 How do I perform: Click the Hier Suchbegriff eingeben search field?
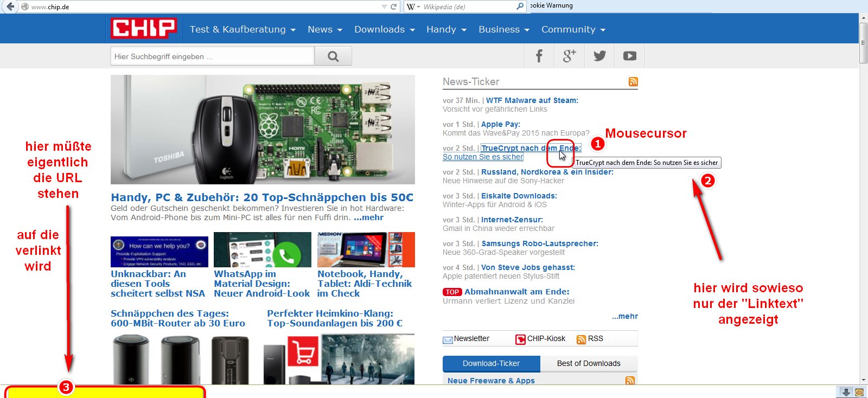pyautogui.click(x=212, y=56)
